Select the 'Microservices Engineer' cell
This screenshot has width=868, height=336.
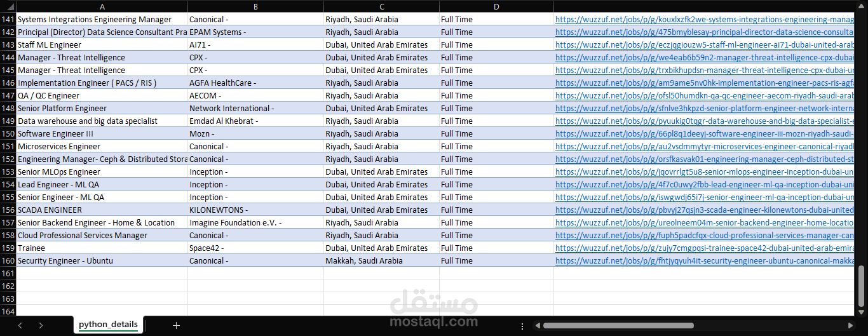click(102, 146)
